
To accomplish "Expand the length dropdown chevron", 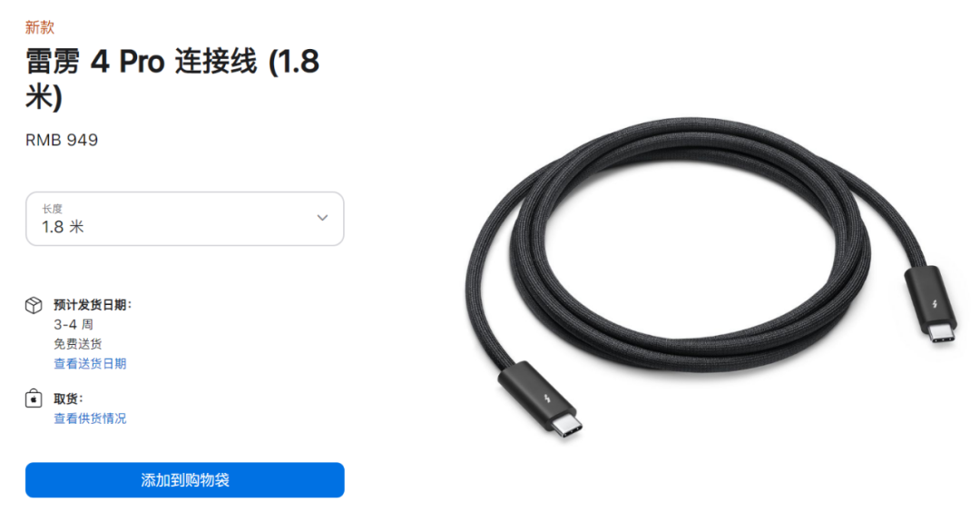I will click(x=322, y=218).
